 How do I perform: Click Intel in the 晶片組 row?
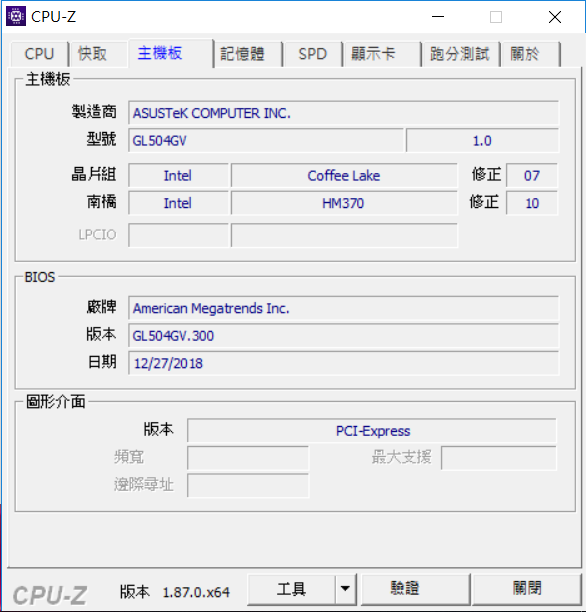click(178, 176)
